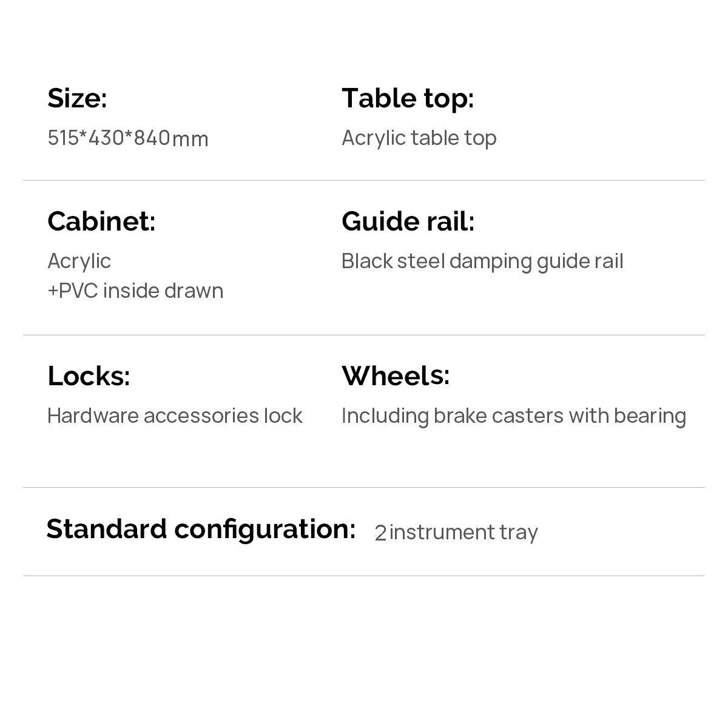Click the 'Cabinet:' heading

101,221
